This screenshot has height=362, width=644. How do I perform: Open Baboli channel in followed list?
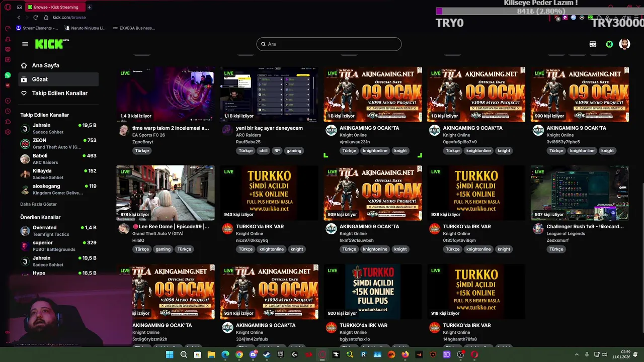pyautogui.click(x=58, y=158)
